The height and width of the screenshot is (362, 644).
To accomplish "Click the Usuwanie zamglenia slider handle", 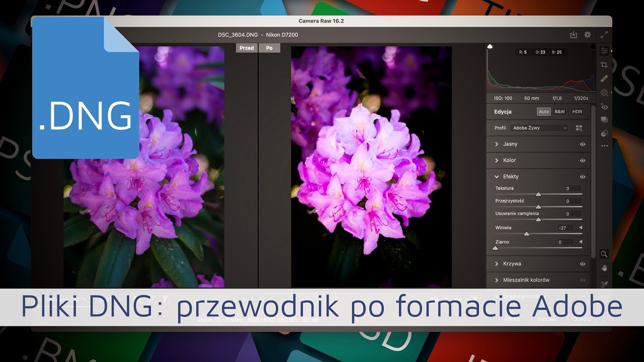I will (538, 219).
